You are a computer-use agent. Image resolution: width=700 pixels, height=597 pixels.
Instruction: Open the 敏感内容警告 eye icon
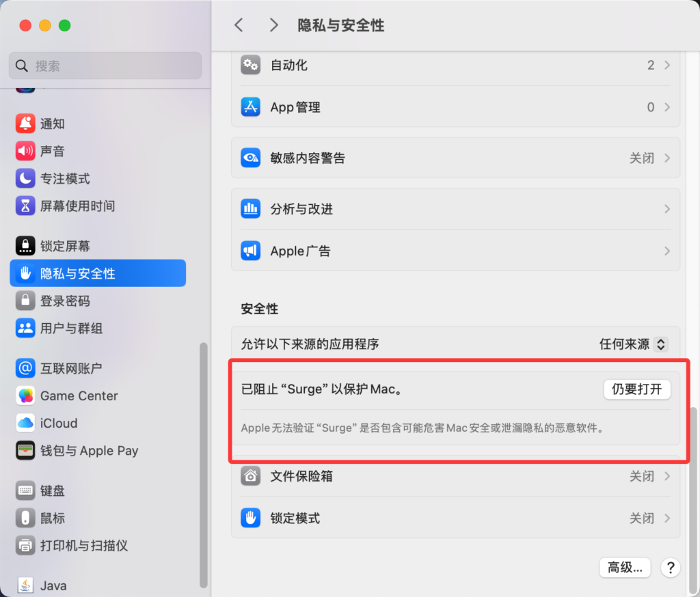[x=250, y=158]
